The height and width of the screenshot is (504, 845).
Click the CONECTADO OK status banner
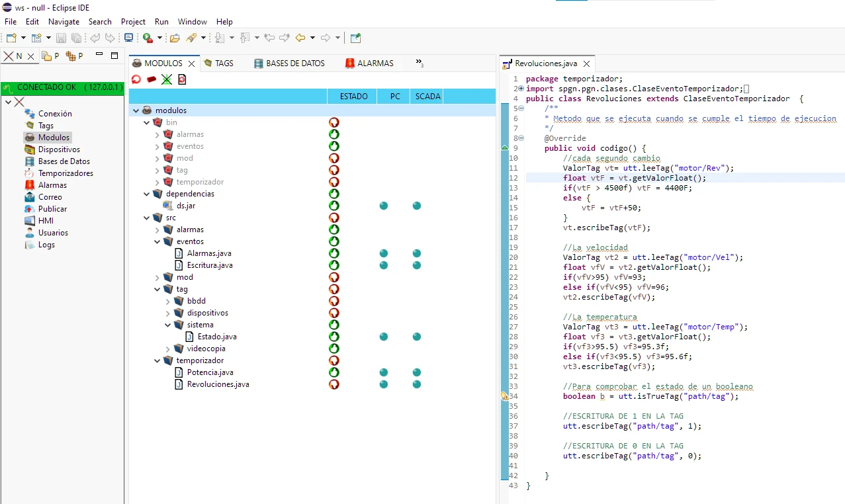point(62,88)
